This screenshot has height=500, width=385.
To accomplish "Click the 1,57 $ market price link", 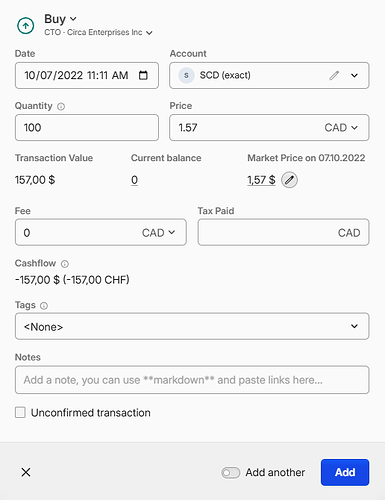I will pyautogui.click(x=261, y=180).
